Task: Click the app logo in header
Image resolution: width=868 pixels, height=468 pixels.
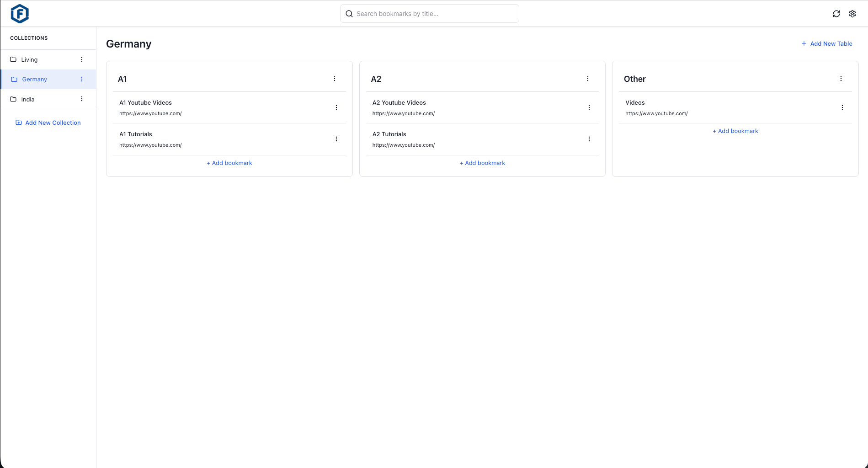Action: (20, 14)
